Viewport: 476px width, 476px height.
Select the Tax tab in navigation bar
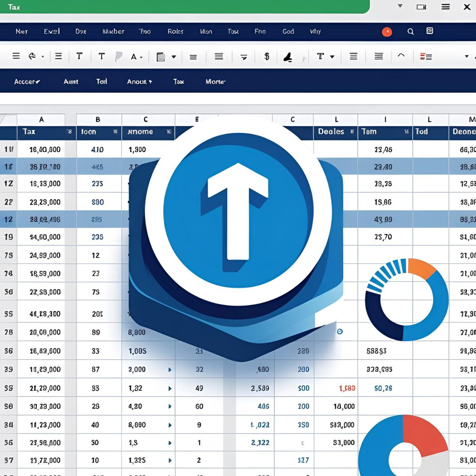pyautogui.click(x=178, y=82)
